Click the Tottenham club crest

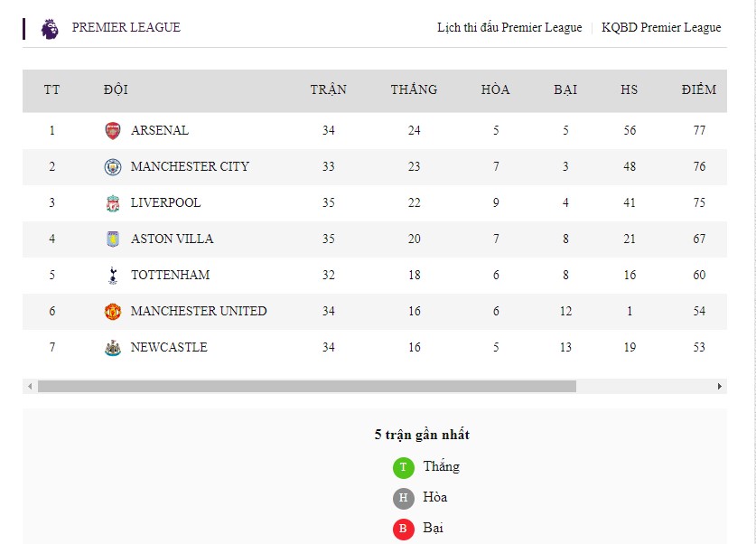click(112, 275)
